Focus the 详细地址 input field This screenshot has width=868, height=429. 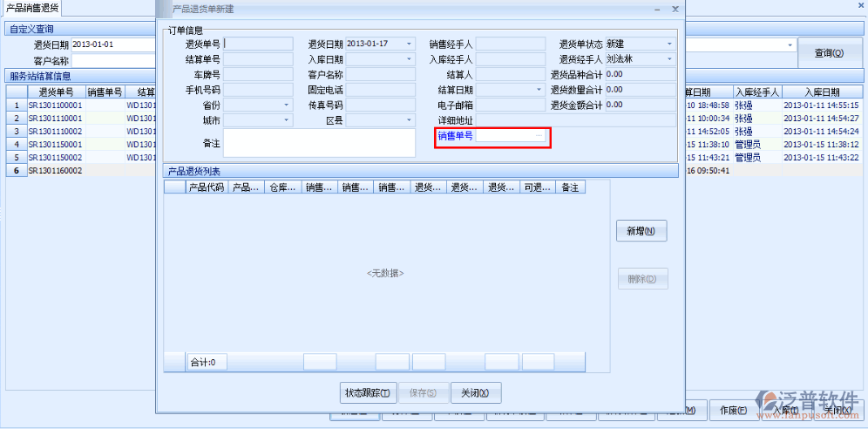point(576,119)
